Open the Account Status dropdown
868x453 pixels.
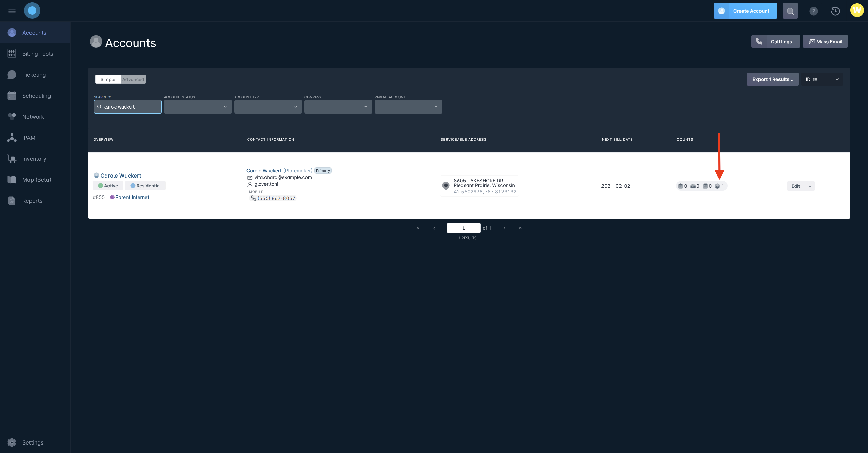click(x=198, y=106)
